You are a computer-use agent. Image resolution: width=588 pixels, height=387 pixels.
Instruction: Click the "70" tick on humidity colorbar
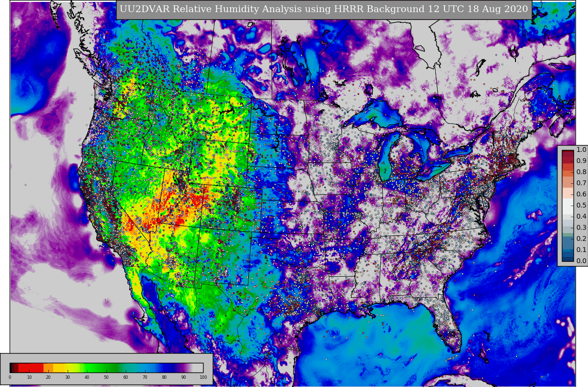[145, 377]
